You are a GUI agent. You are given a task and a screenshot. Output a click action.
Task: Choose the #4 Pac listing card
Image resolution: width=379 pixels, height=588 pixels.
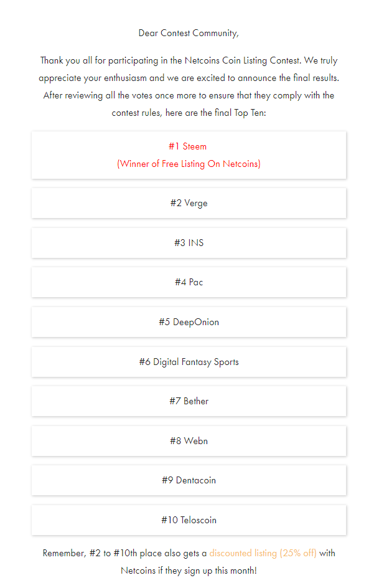click(x=189, y=282)
